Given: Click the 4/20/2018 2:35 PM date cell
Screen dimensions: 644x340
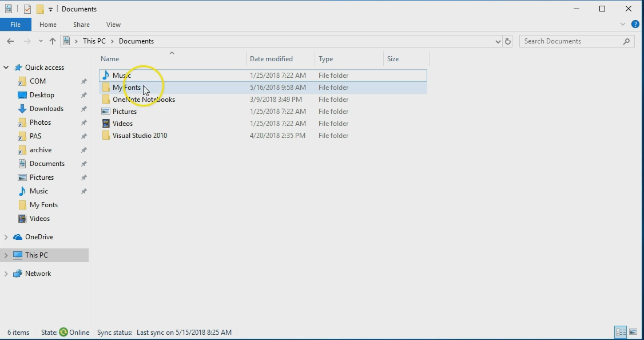Looking at the screenshot, I should (x=277, y=135).
